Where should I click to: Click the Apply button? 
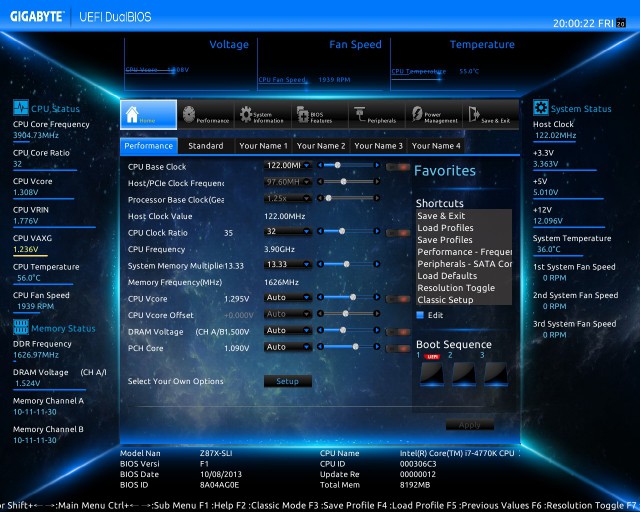click(x=470, y=425)
